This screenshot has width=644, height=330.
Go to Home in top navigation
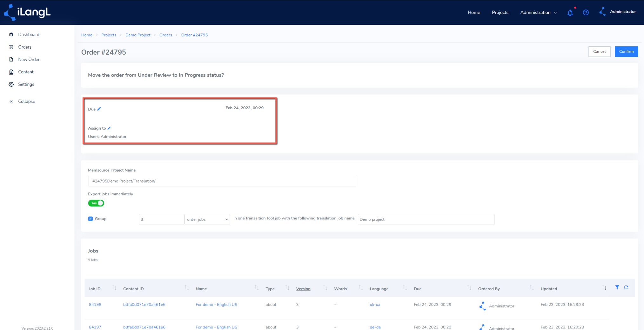point(473,12)
